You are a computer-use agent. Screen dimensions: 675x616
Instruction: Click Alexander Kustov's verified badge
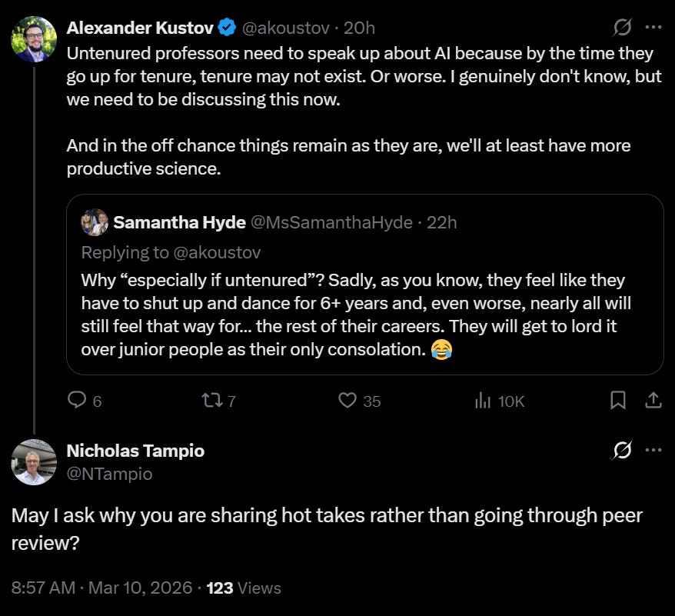(x=227, y=28)
